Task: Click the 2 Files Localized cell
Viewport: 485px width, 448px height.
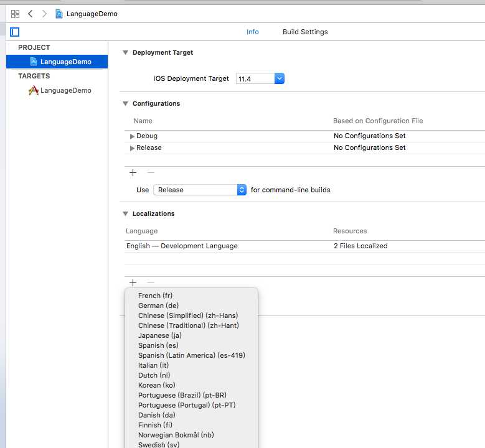Action: coord(360,246)
